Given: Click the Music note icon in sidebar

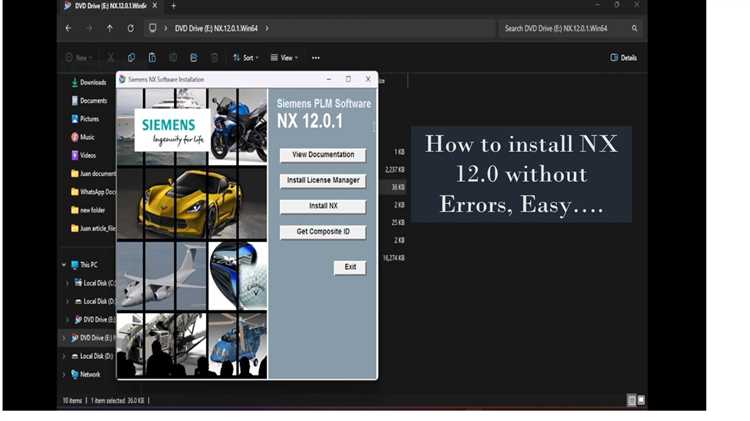Looking at the screenshot, I should coord(75,137).
